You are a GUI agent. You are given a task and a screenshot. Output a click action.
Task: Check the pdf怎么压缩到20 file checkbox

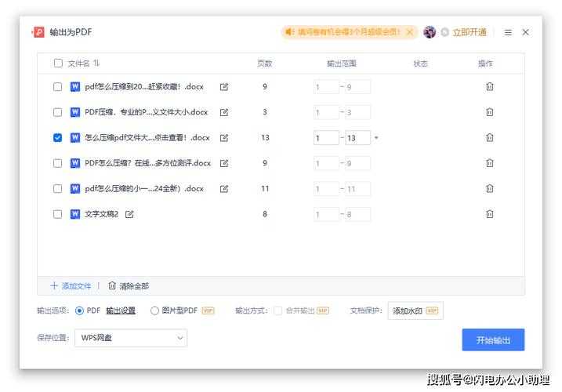pos(57,87)
